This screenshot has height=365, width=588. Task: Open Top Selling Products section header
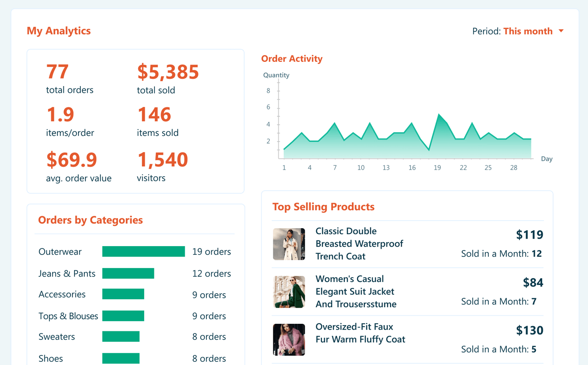tap(324, 207)
